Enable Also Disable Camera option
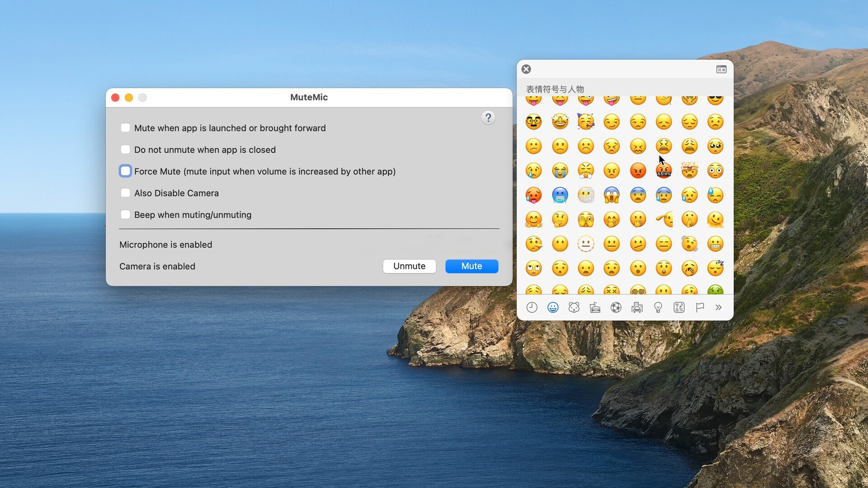Image resolution: width=868 pixels, height=488 pixels. [125, 192]
